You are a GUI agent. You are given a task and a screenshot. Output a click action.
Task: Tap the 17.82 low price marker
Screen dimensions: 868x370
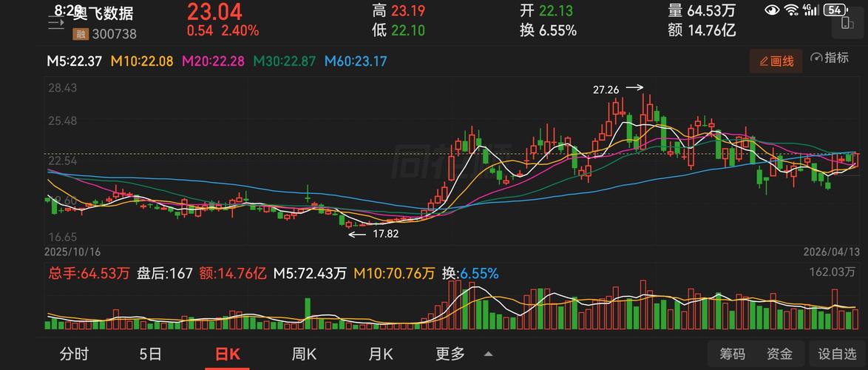tap(386, 235)
